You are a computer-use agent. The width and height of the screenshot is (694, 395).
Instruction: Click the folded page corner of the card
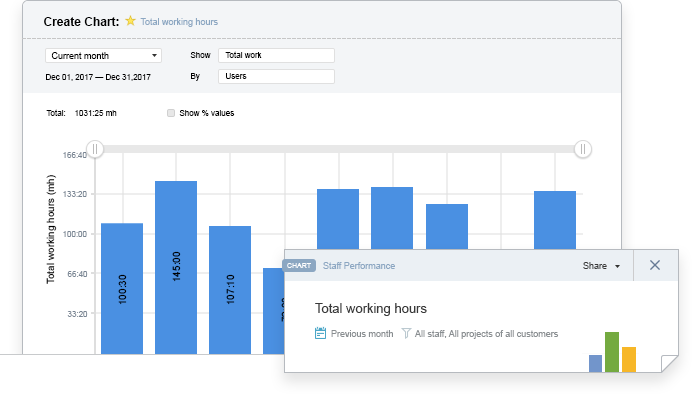click(x=669, y=364)
